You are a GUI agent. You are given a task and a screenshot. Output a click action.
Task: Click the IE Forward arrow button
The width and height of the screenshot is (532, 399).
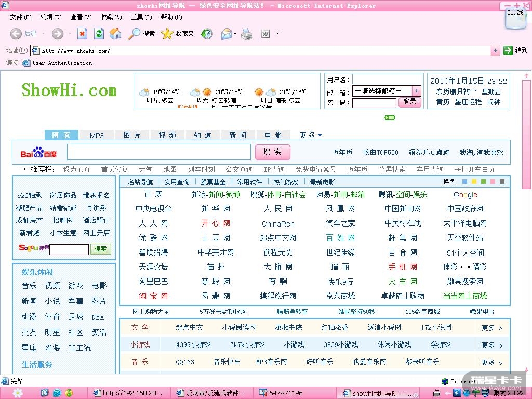click(x=58, y=34)
